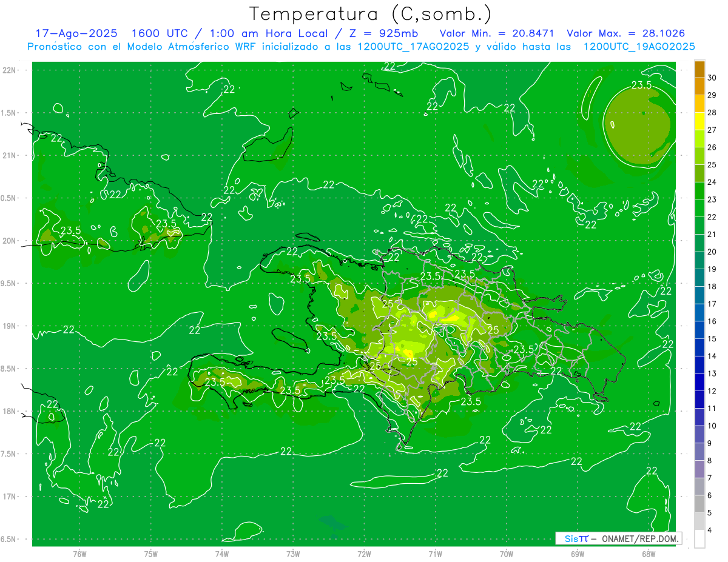Viewport: 728px width, 562px height.
Task: Click the '74W' longitude axis label
Action: click(x=222, y=554)
